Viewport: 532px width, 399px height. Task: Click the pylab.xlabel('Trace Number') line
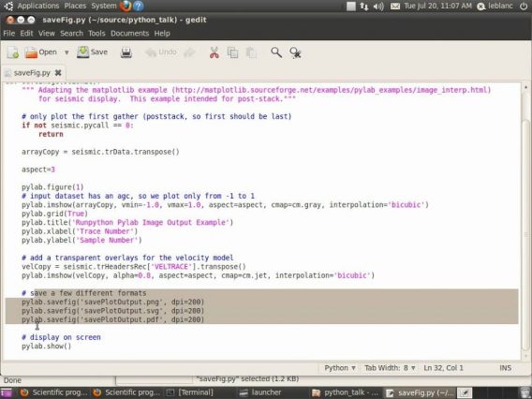[80, 231]
